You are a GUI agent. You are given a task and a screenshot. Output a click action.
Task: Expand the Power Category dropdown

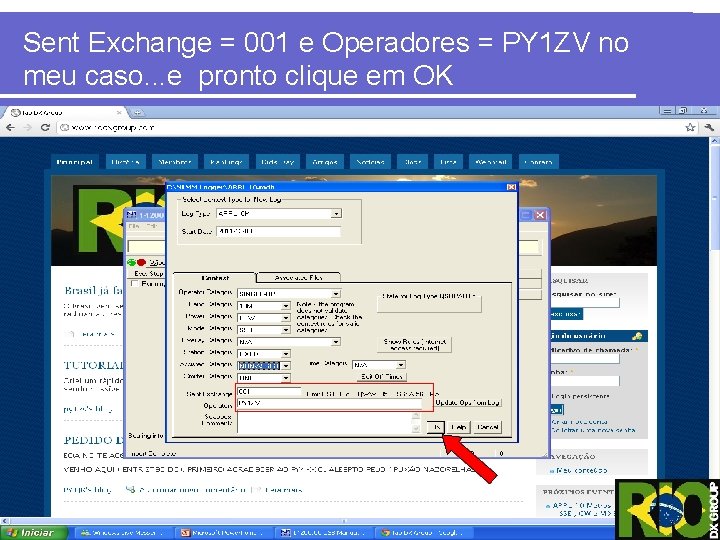click(286, 318)
